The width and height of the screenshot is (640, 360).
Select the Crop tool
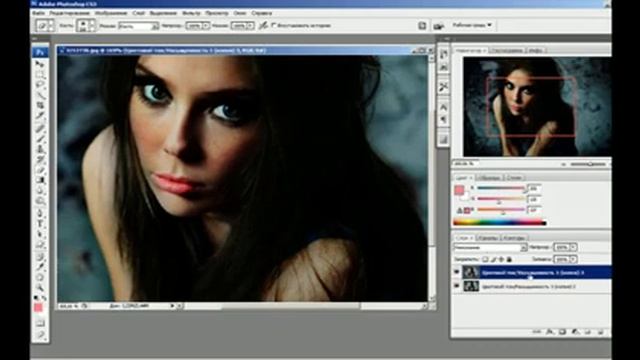click(x=40, y=106)
